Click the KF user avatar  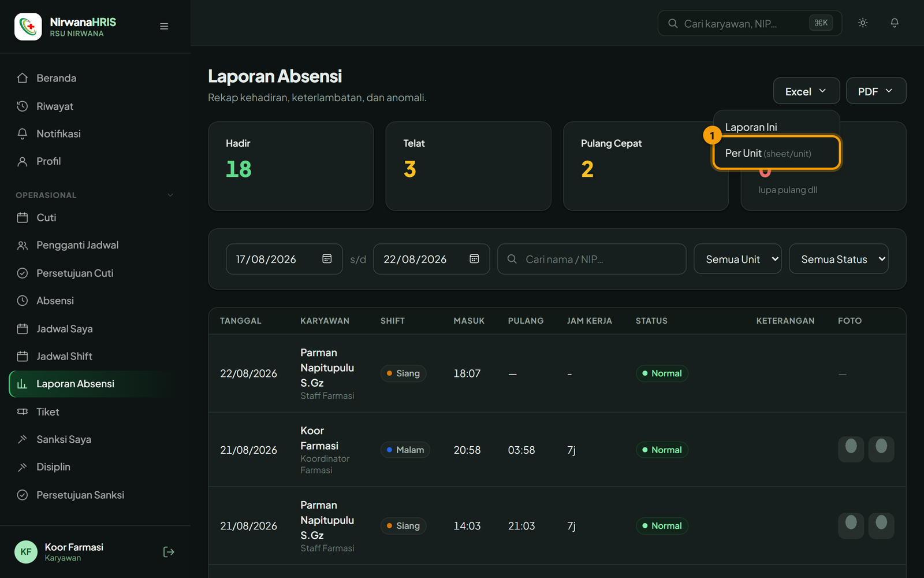(26, 552)
